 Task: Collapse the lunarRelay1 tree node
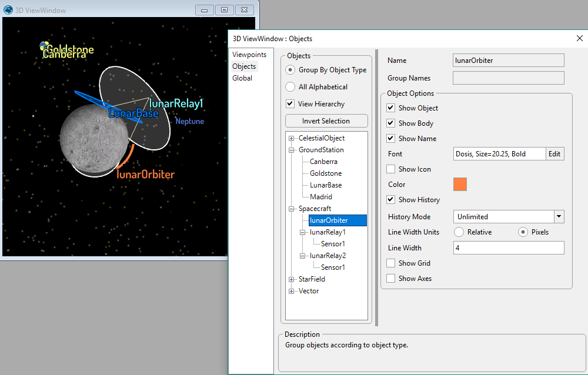(x=302, y=233)
